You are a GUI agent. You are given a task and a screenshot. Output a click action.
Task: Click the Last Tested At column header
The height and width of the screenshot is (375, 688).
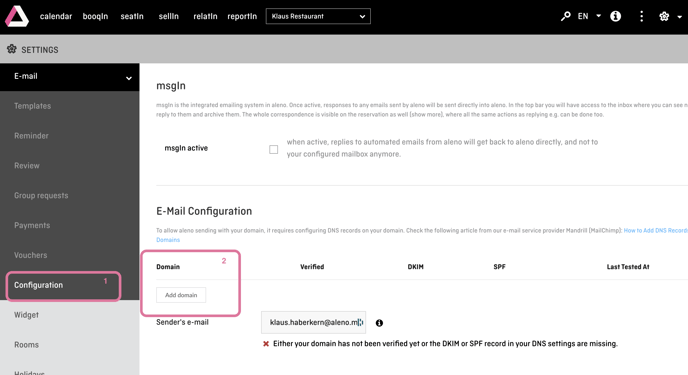tap(628, 267)
